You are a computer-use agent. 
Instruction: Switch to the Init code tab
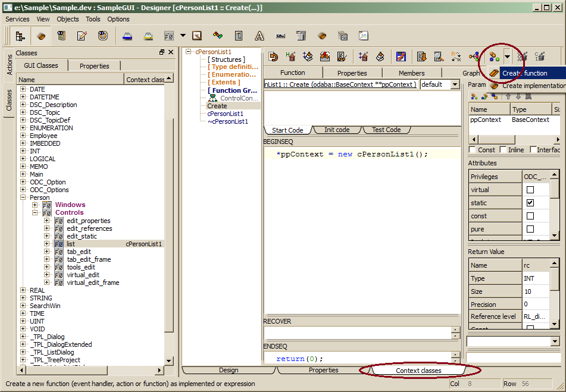pyautogui.click(x=337, y=130)
